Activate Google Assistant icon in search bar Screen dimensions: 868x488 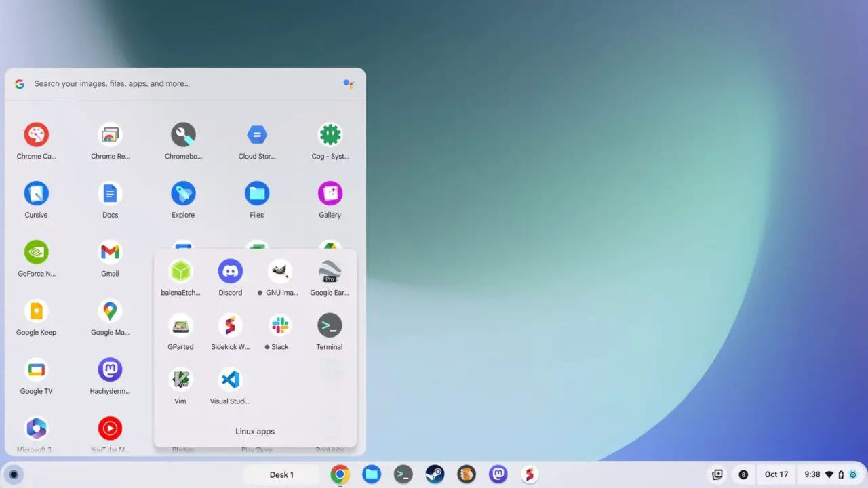[x=348, y=84]
